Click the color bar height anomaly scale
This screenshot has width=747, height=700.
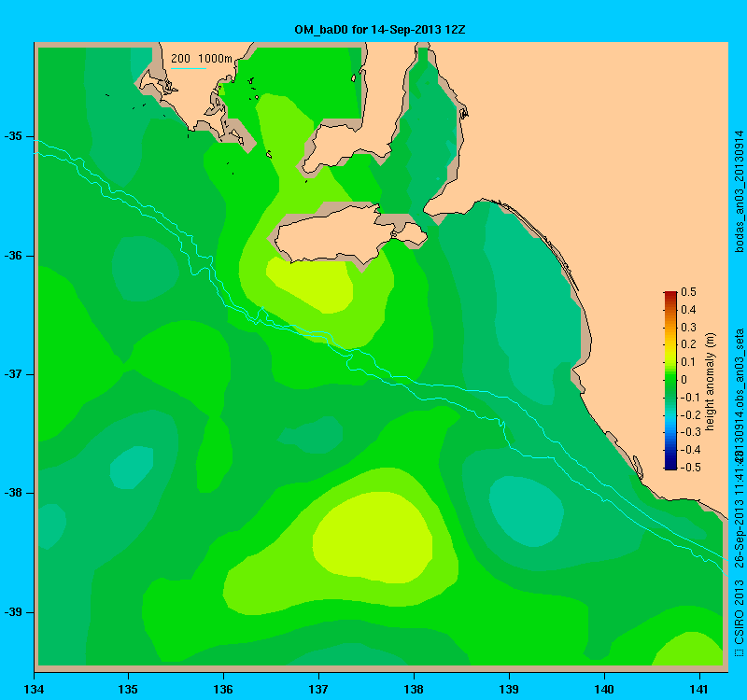(x=670, y=381)
